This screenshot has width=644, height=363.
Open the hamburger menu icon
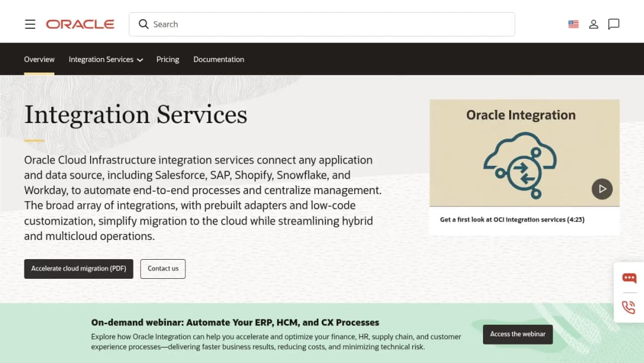click(30, 24)
